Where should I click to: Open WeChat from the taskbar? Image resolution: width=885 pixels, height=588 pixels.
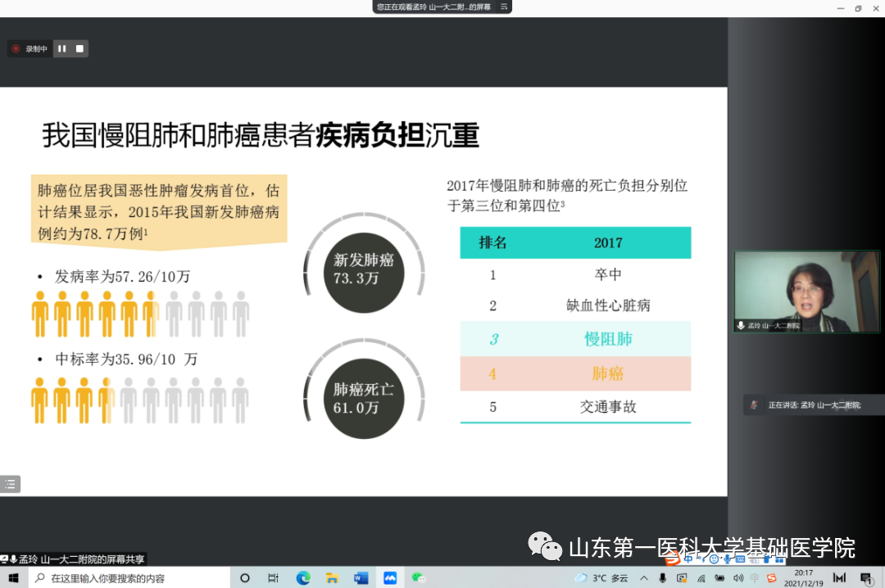click(419, 578)
